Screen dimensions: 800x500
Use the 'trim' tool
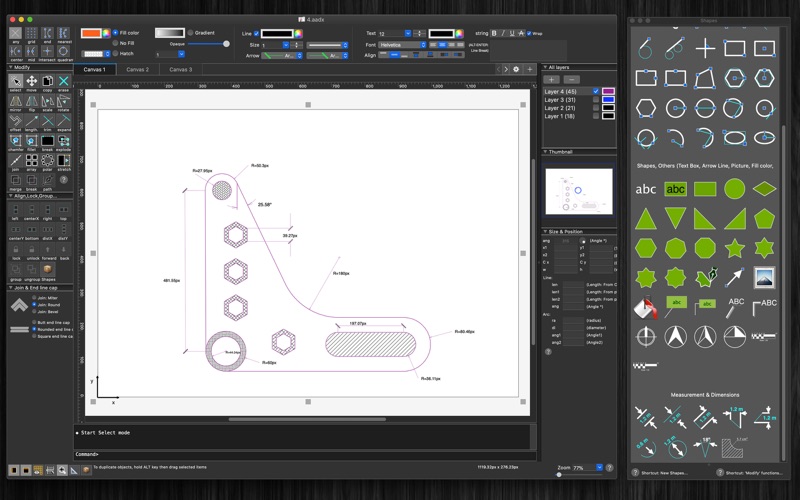point(47,120)
